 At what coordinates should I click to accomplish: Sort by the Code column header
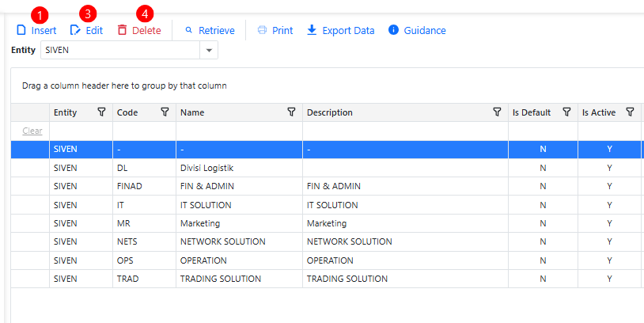click(127, 112)
